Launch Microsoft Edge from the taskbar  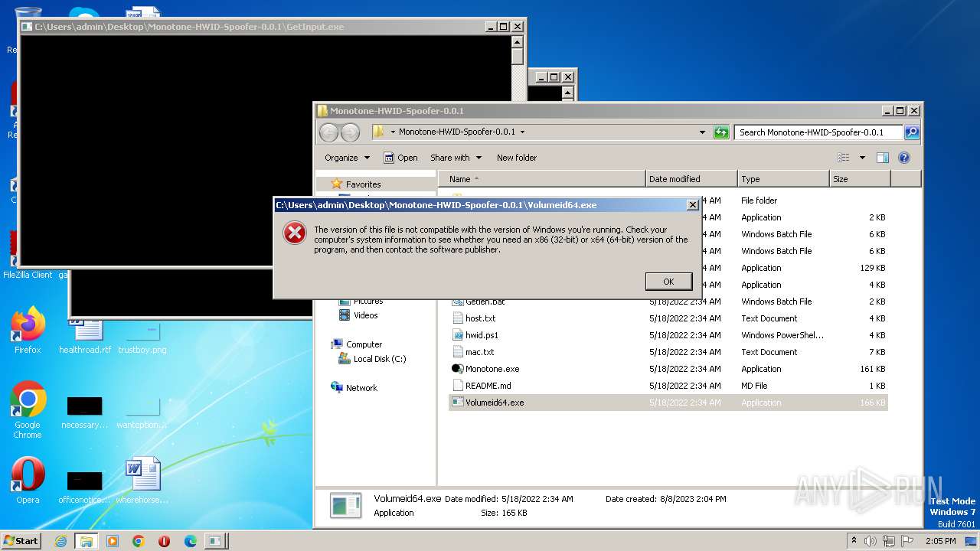point(191,541)
